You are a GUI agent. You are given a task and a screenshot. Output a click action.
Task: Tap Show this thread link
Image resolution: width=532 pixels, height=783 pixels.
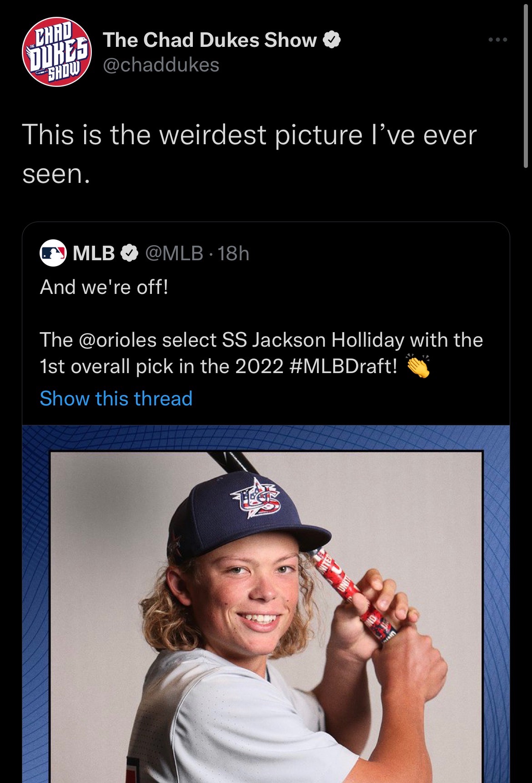click(116, 399)
